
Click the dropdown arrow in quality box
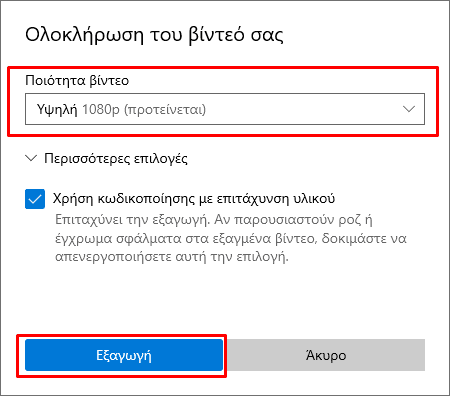[x=409, y=109]
